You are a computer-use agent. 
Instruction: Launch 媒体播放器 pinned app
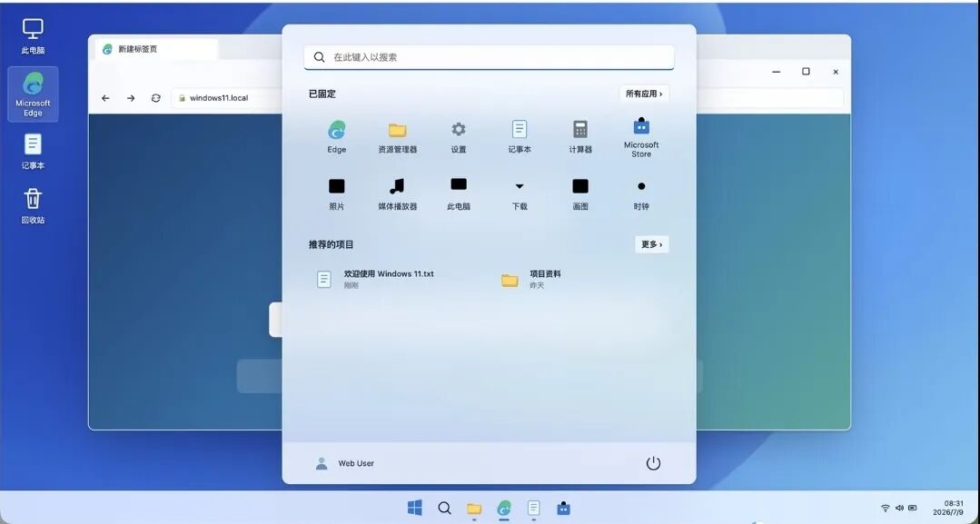[x=398, y=193]
